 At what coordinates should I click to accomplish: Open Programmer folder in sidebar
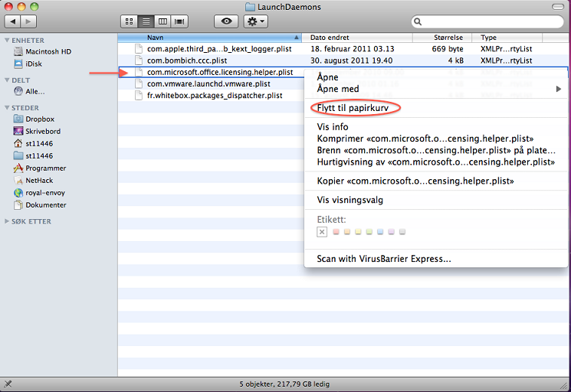click(45, 168)
